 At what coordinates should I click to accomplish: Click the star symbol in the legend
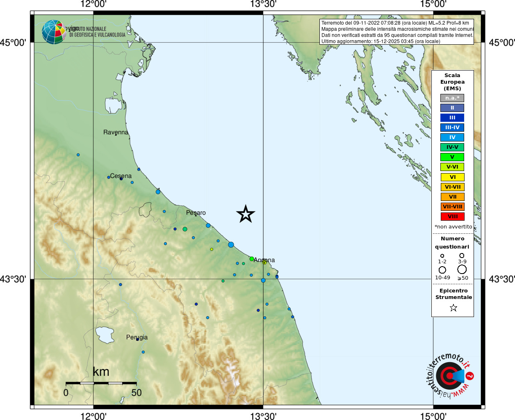pos(453,308)
